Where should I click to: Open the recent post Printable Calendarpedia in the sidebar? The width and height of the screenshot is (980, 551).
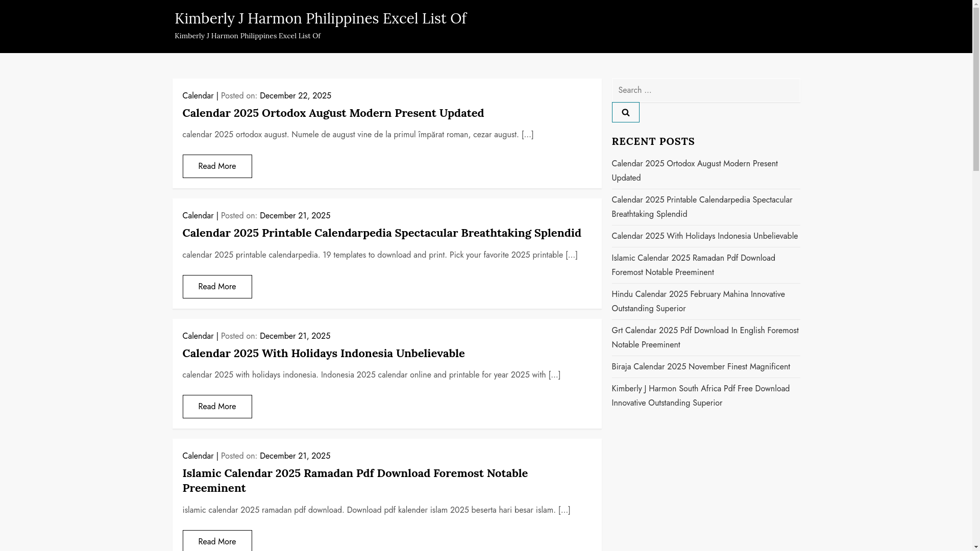[x=702, y=207]
